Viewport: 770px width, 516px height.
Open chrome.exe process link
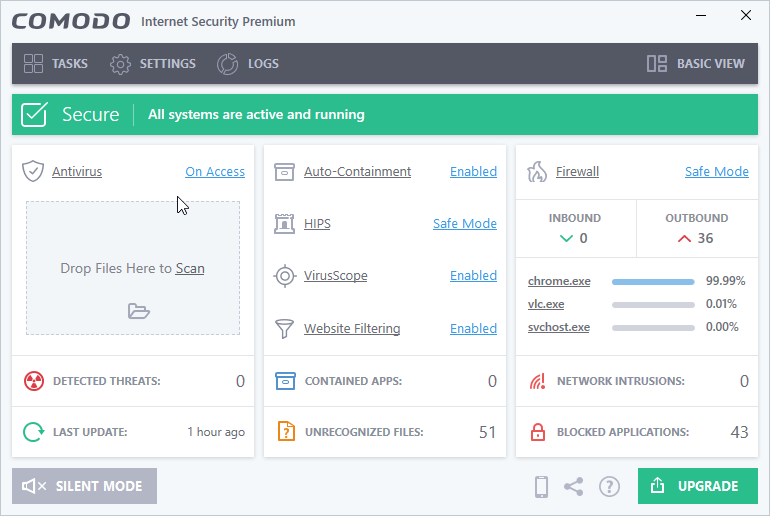[x=559, y=281]
